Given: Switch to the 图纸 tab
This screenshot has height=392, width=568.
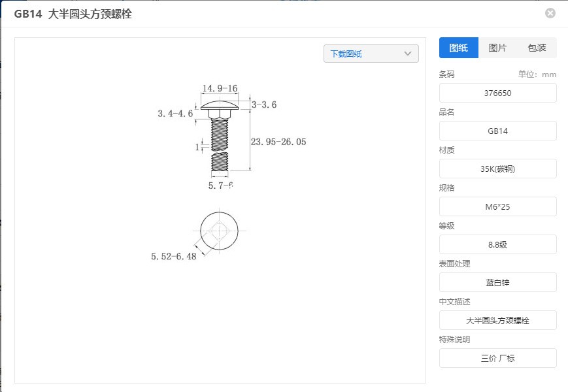Looking at the screenshot, I should click(x=459, y=48).
